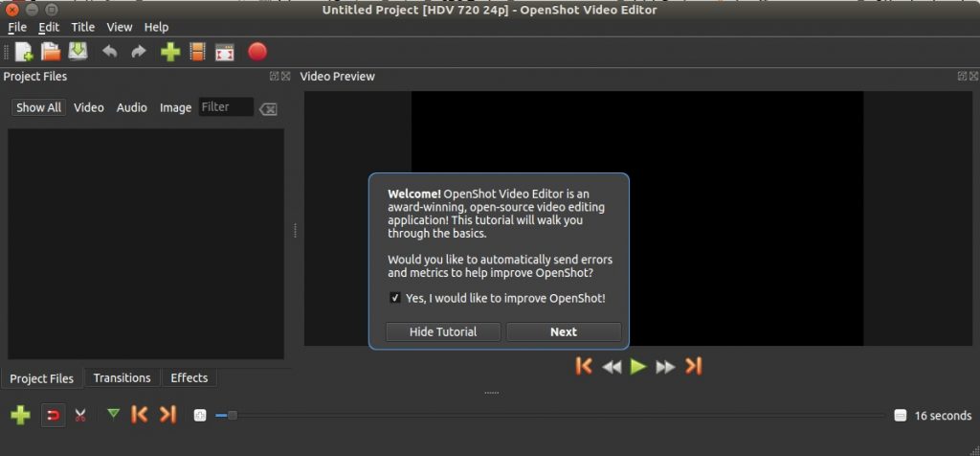Open a project with the folder icon
The height and width of the screenshot is (456, 980).
click(x=51, y=52)
